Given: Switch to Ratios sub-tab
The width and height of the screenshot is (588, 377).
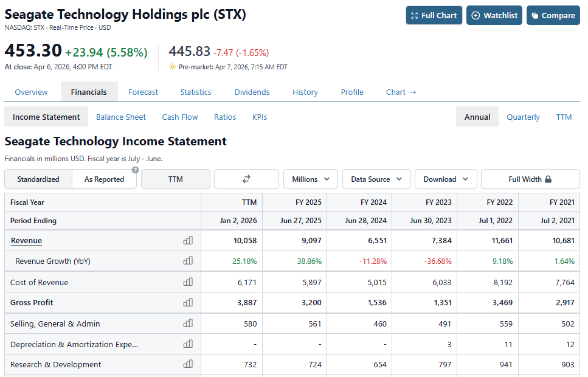Looking at the screenshot, I should pyautogui.click(x=225, y=117).
